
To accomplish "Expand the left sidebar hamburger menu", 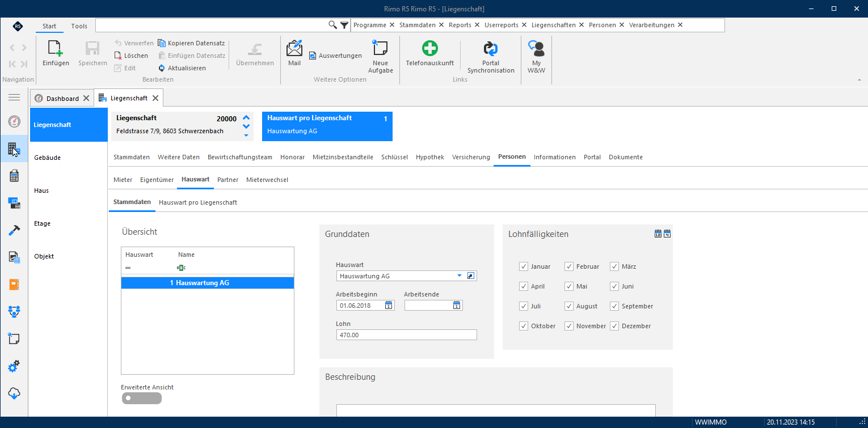I will pos(14,98).
